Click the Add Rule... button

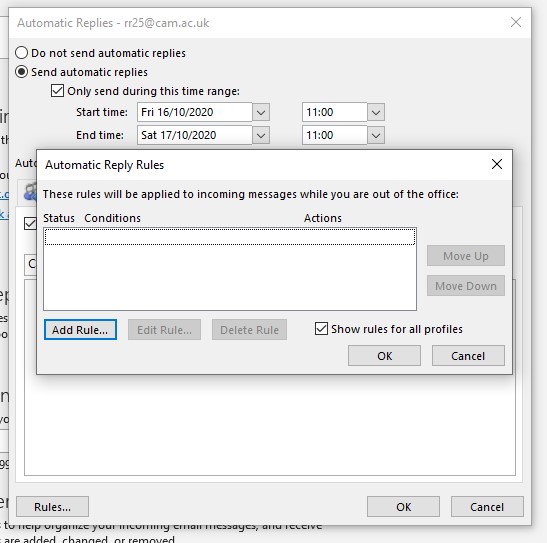[80, 330]
